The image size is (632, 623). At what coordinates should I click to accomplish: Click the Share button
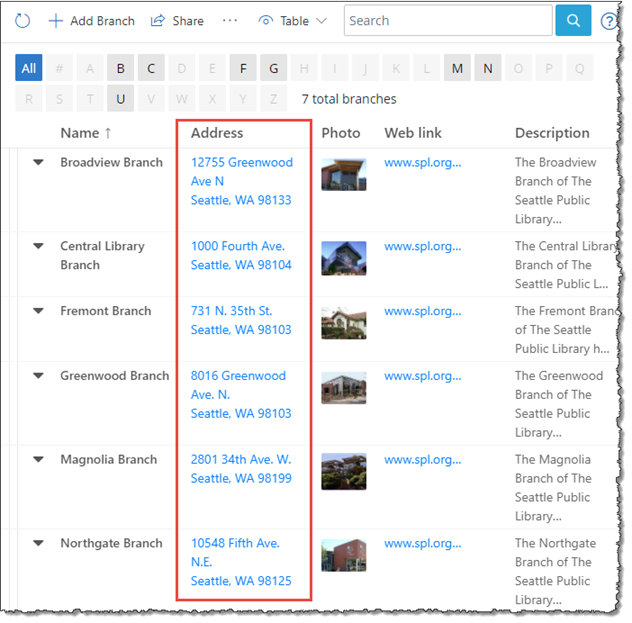[177, 21]
